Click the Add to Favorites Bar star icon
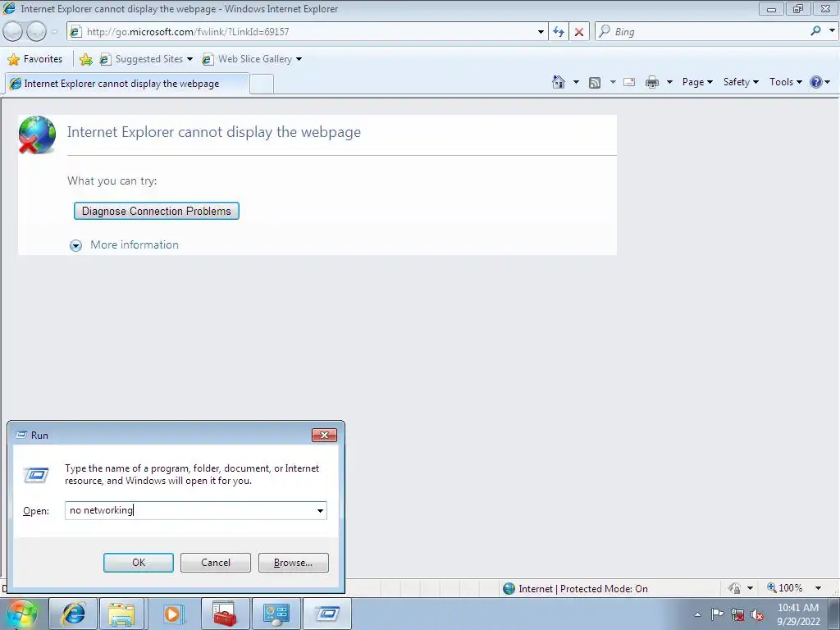The height and width of the screenshot is (630, 840). (85, 59)
